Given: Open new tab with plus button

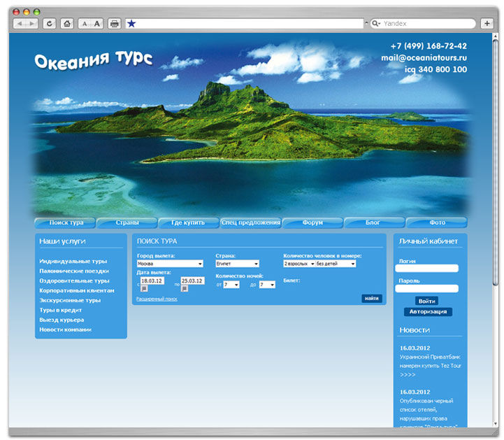Looking at the screenshot, I should coord(487,24).
